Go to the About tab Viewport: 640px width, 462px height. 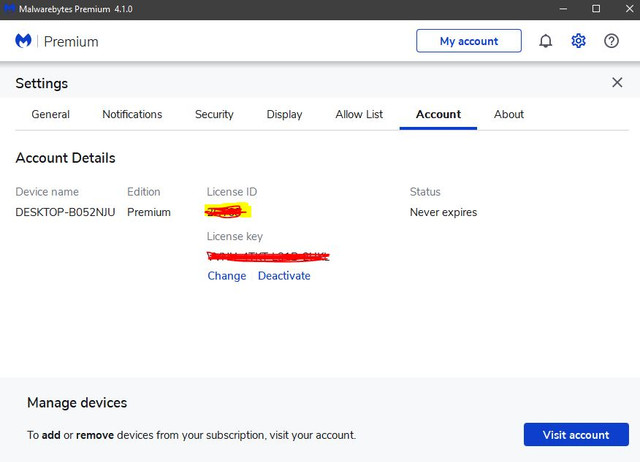coord(509,114)
